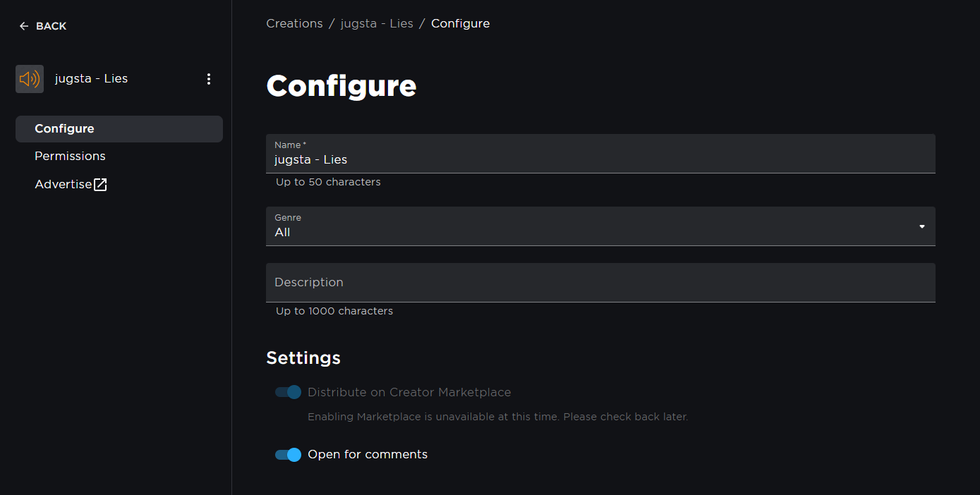Click the orange audio speaker asset icon
Image resolution: width=980 pixels, height=495 pixels.
(30, 79)
